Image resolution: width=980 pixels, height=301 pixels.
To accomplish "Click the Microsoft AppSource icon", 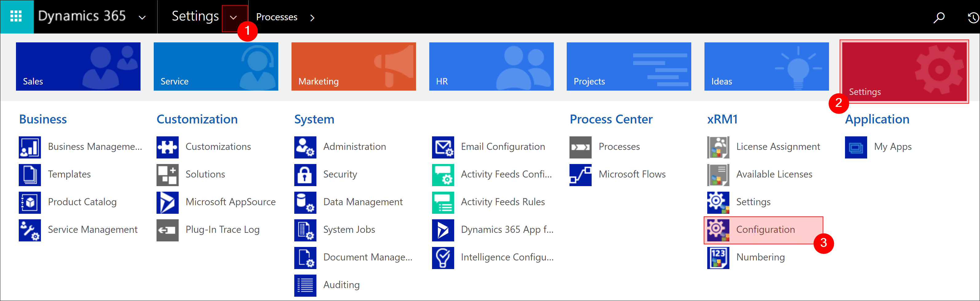I will pyautogui.click(x=167, y=203).
